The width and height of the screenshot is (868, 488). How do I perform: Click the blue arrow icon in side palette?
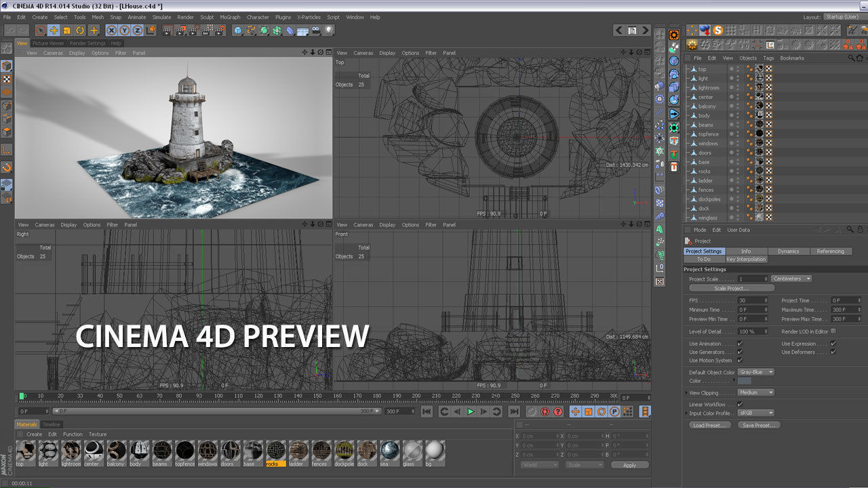(674, 114)
